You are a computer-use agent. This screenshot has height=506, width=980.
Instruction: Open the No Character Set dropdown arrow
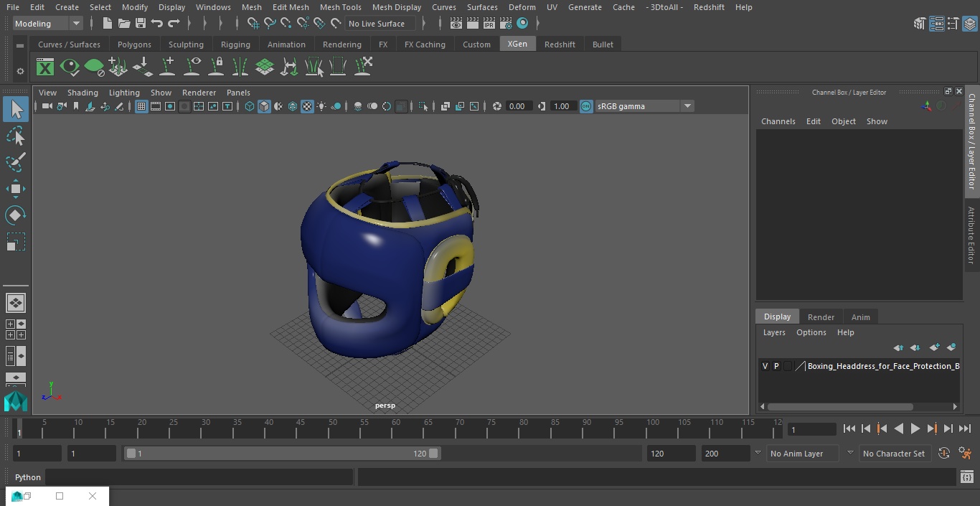850,454
